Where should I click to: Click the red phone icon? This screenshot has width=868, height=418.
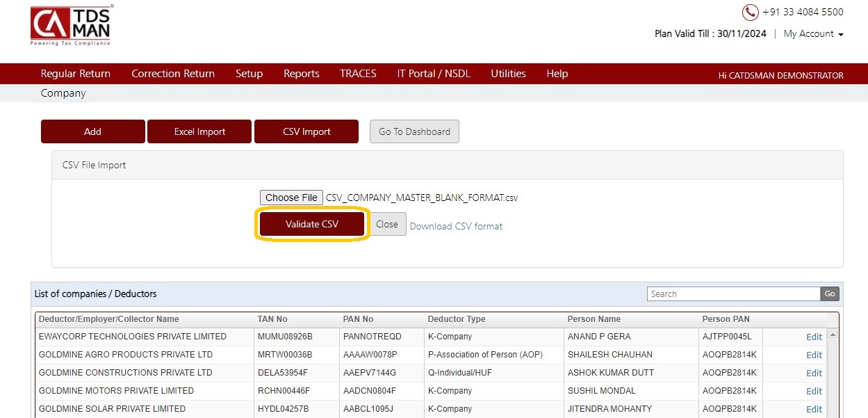750,13
